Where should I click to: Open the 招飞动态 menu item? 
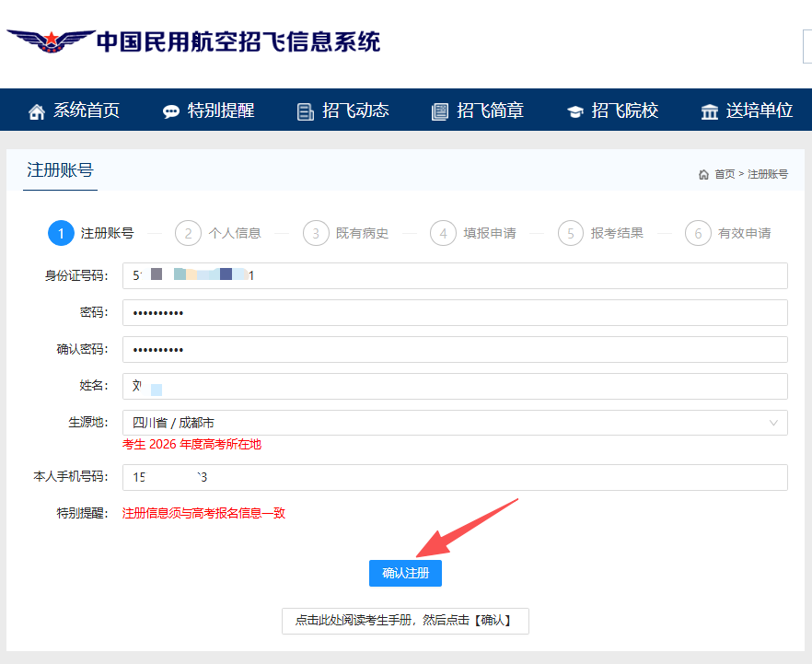pos(355,111)
